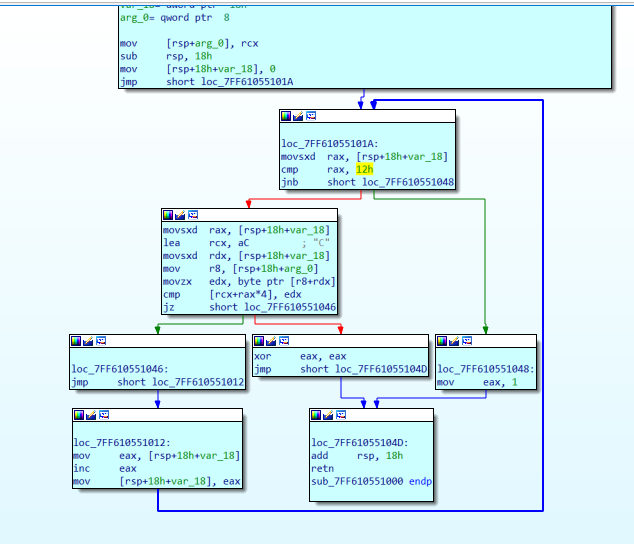Click 'sub rsp, 18h' instruction
Image resolution: width=634 pixels, height=544 pixels.
click(x=166, y=56)
